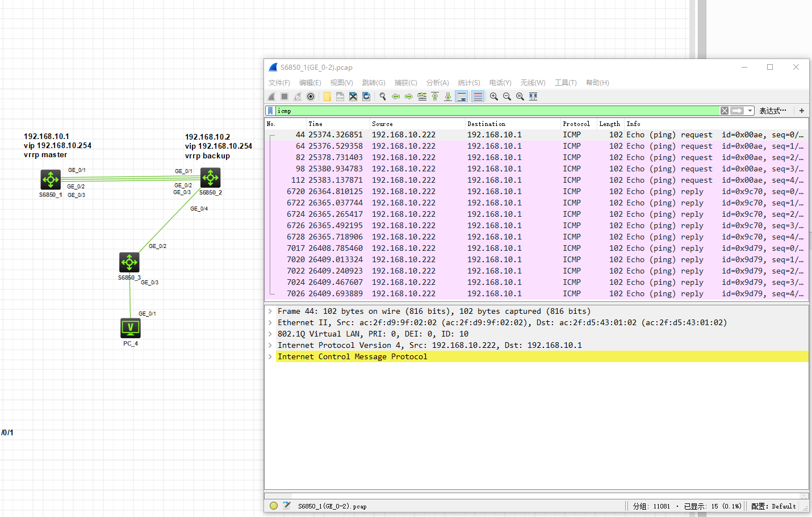Click the resize columns icon
812x517 pixels.
[x=533, y=96]
